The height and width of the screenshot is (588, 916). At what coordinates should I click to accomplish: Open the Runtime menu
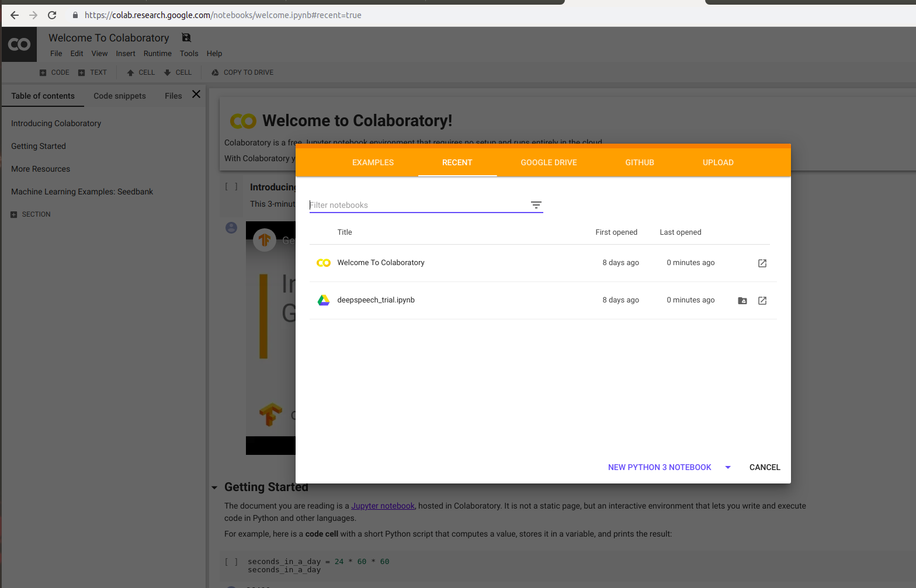[158, 53]
